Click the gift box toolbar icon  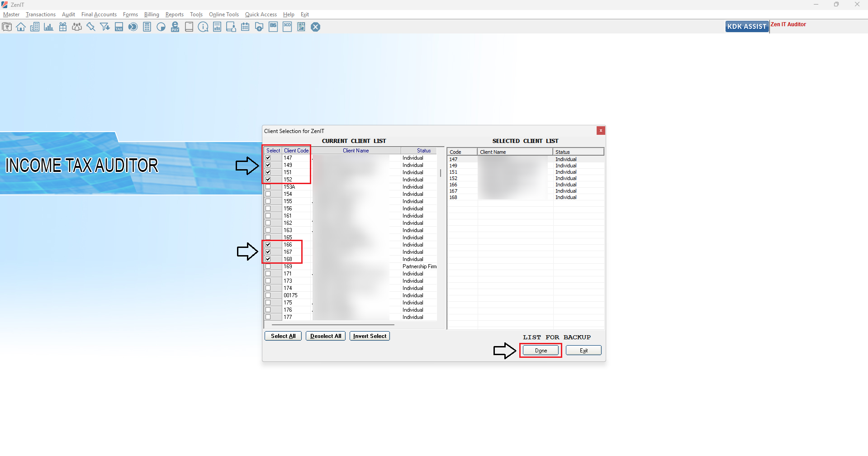(63, 27)
